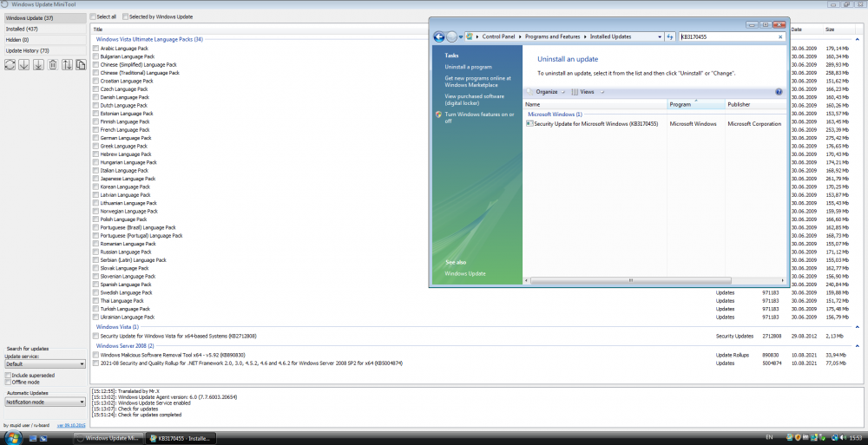Click Turn Windows features on or off
Image resolution: width=868 pixels, height=445 pixels.
tap(479, 117)
